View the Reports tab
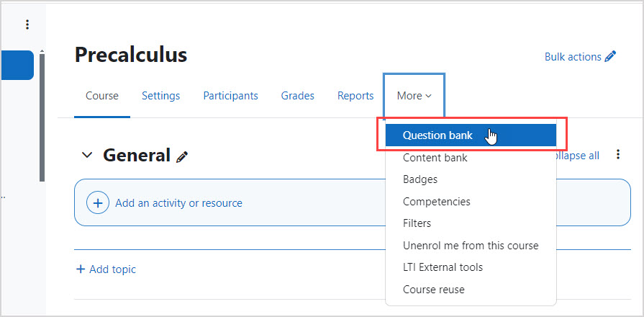 (355, 96)
